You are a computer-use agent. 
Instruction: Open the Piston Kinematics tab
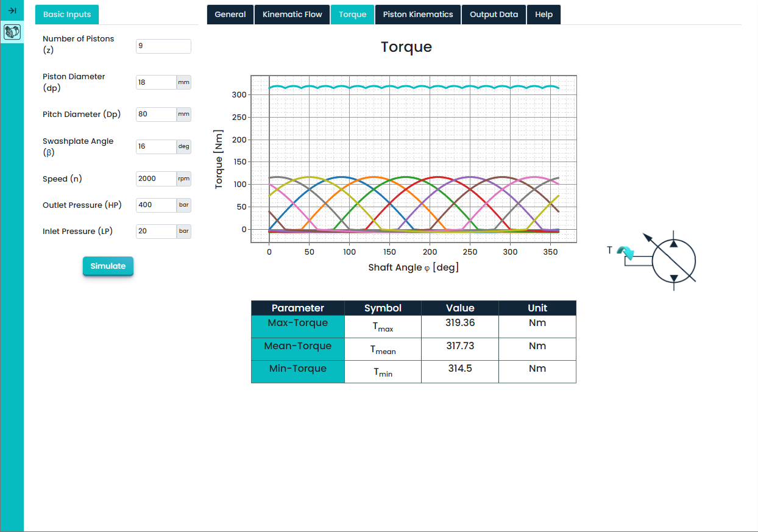coord(417,15)
